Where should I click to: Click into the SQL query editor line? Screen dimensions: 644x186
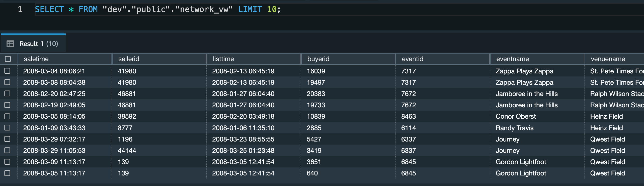point(339,10)
